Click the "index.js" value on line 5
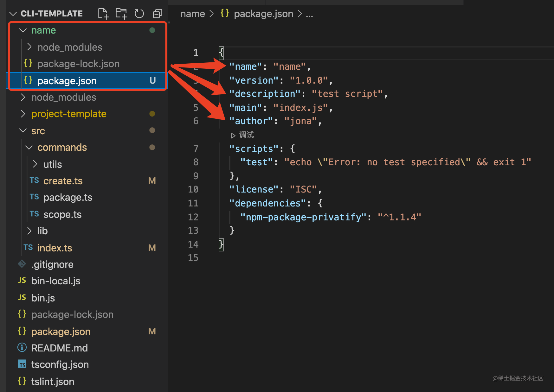 click(301, 108)
